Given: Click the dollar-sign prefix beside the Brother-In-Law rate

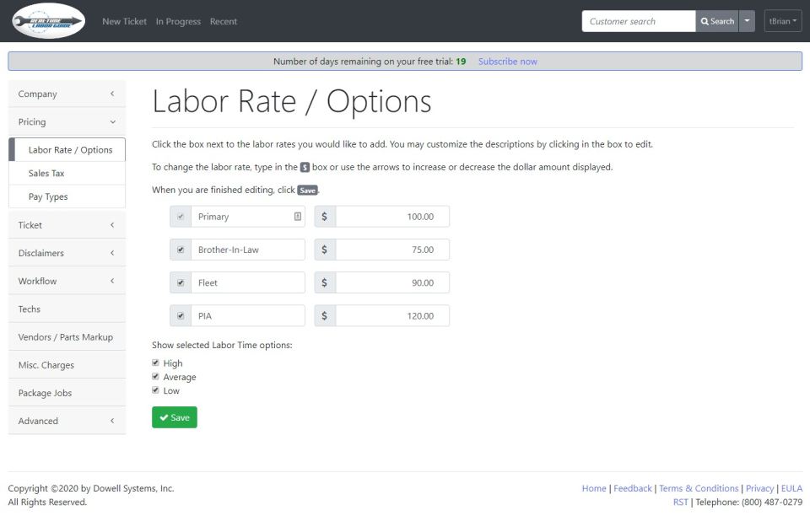Looking at the screenshot, I should [x=324, y=249].
